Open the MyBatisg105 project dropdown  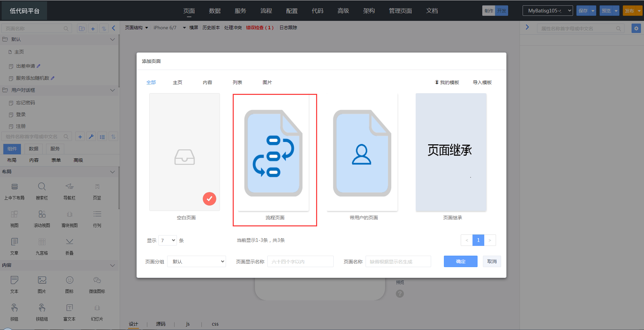(547, 11)
